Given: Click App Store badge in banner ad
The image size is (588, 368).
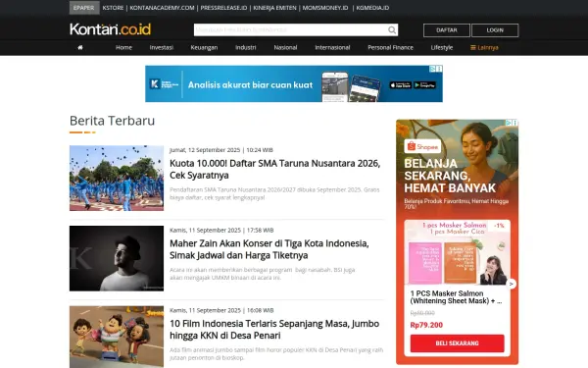Looking at the screenshot, I should click(x=400, y=85).
